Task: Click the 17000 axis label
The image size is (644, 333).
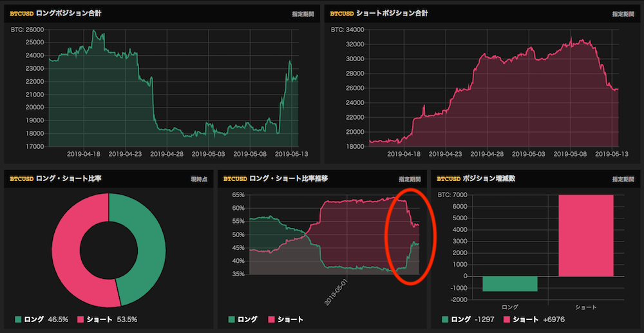Action: (35, 147)
